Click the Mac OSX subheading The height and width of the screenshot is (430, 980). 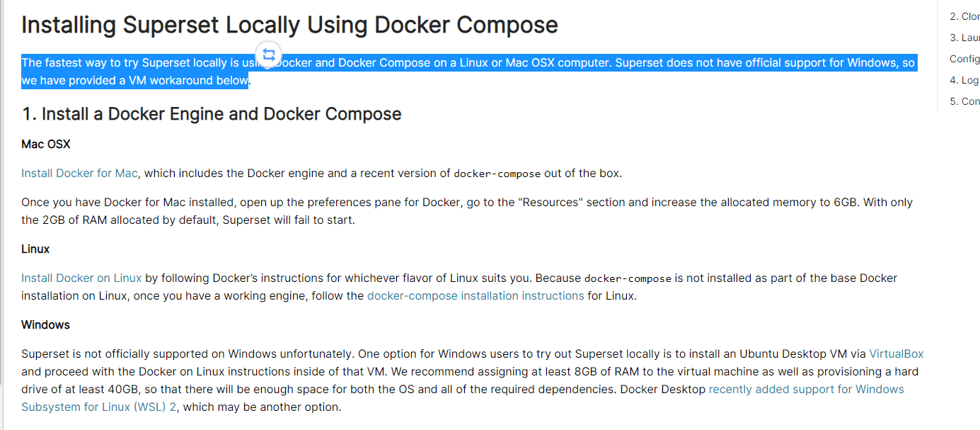tap(46, 145)
